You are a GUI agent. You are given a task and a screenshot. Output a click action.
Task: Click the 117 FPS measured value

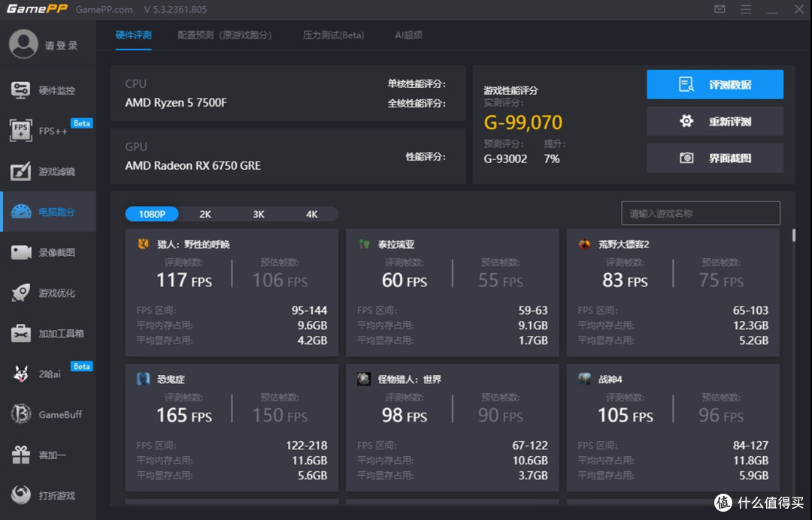pyautogui.click(x=184, y=280)
